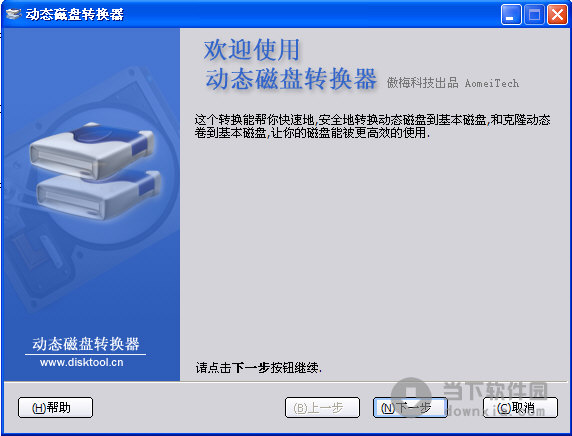Click the 当下软件园 watermark logo
The width and height of the screenshot is (572, 436).
pos(471,398)
